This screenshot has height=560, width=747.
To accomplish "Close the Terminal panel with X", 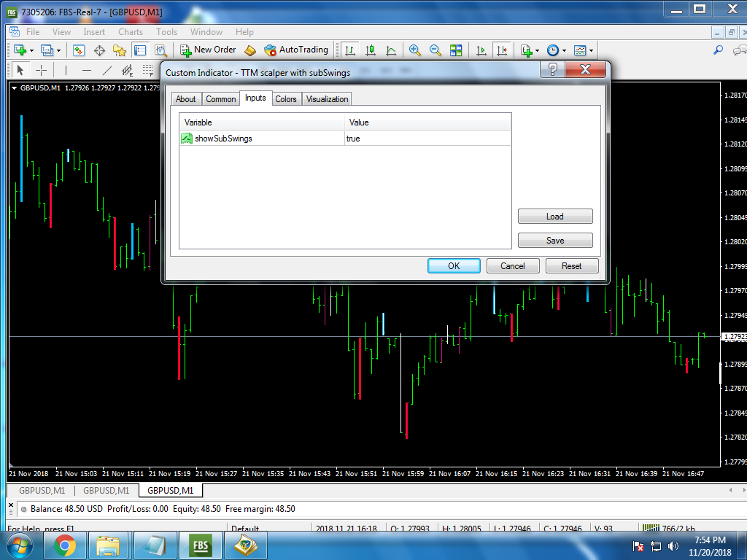I will pyautogui.click(x=12, y=505).
